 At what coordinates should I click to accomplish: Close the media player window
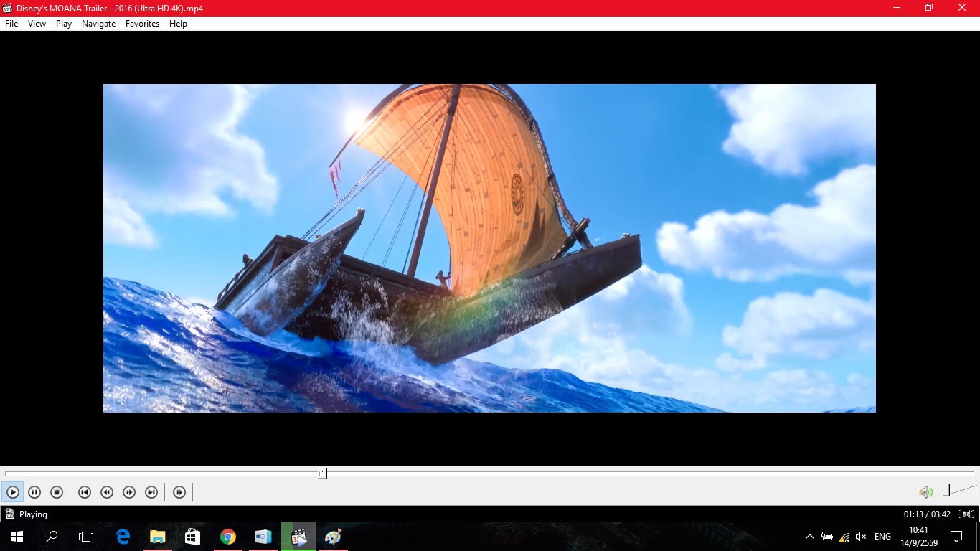(x=962, y=8)
